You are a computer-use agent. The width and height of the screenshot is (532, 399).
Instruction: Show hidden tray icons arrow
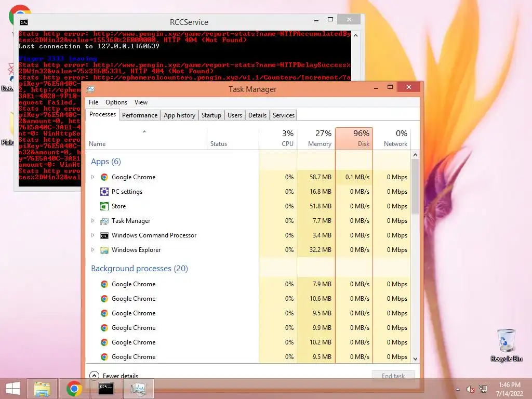458,389
